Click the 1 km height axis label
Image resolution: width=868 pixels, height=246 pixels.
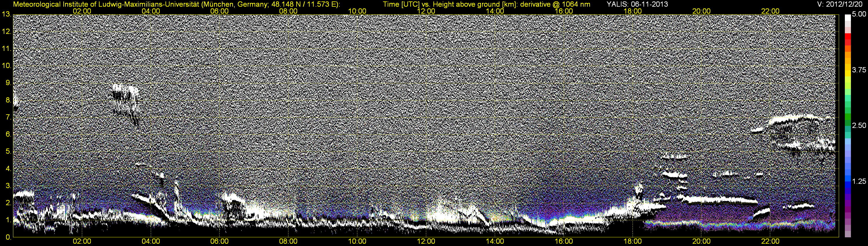pyautogui.click(x=8, y=220)
